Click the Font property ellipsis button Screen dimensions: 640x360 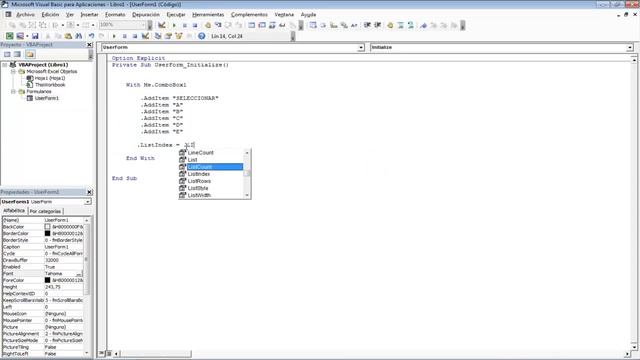click(x=79, y=273)
